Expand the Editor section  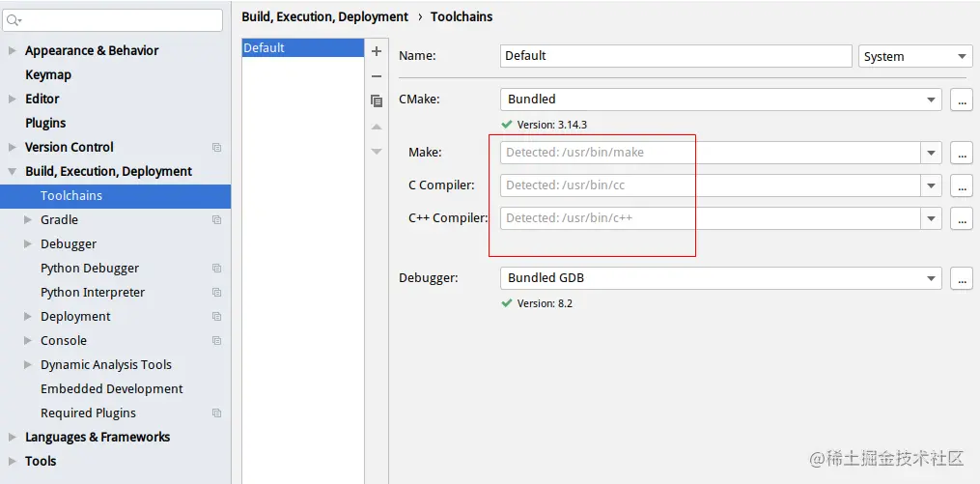[12, 99]
